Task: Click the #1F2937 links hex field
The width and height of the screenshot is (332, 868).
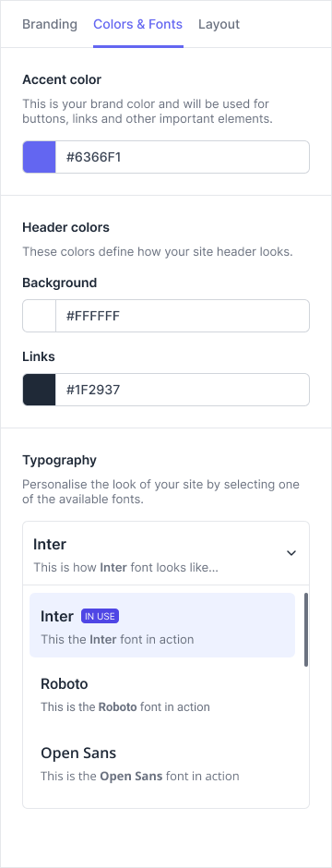Action: click(x=183, y=390)
